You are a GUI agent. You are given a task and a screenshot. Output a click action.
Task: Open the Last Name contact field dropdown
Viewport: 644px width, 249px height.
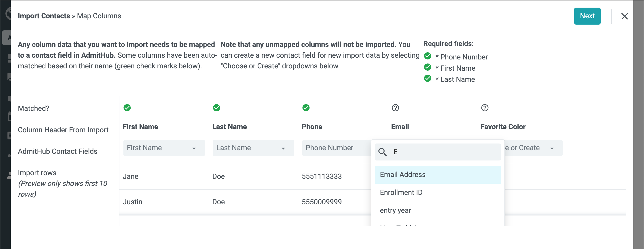click(x=253, y=148)
